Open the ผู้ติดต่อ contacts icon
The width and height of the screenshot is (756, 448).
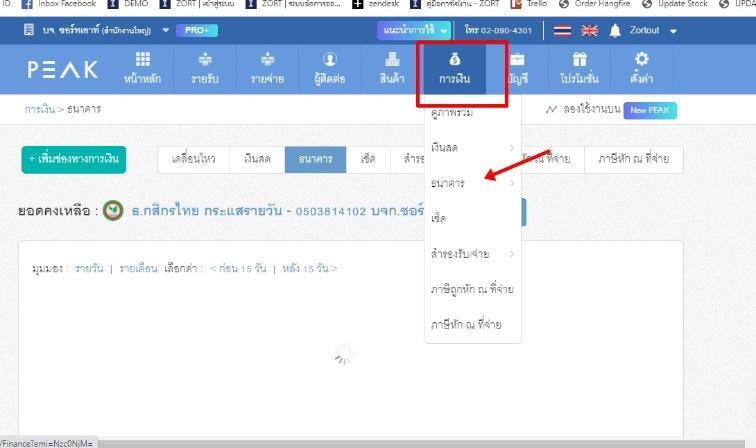330,59
